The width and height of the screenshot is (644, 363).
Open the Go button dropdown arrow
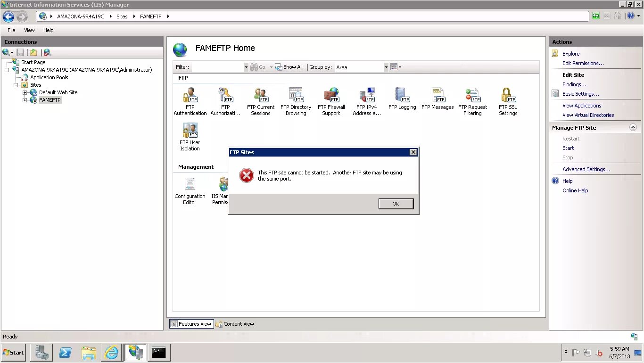point(271,67)
